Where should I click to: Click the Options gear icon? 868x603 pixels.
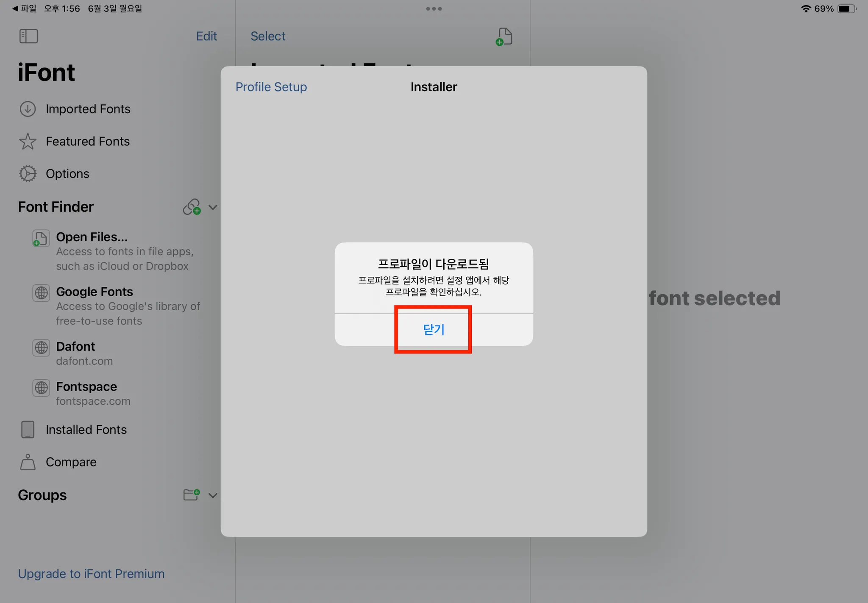28,174
